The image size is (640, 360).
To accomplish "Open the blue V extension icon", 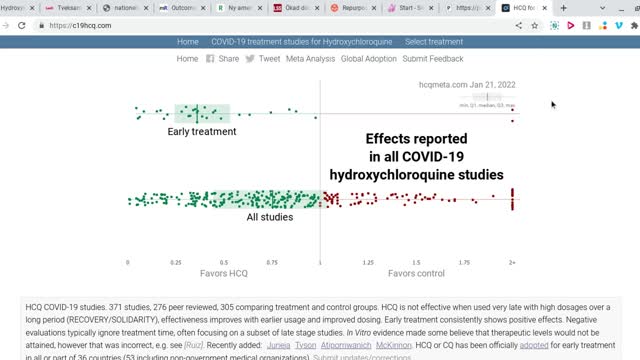I will coord(619,25).
